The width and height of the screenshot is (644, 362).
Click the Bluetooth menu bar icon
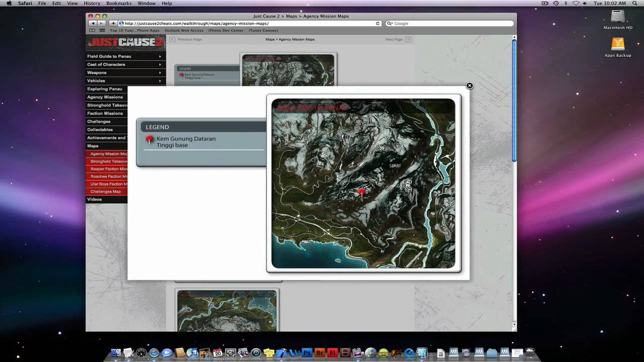[566, 4]
